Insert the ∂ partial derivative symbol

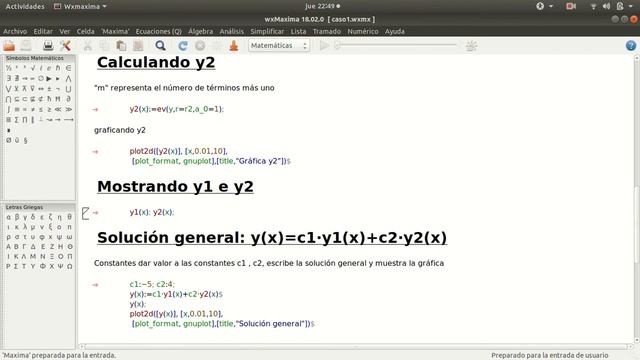(x=68, y=99)
